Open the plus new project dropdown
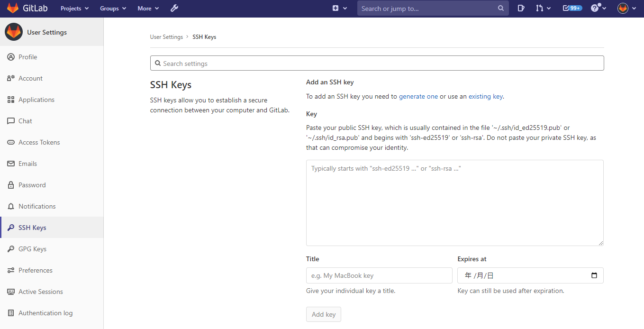 click(x=339, y=8)
